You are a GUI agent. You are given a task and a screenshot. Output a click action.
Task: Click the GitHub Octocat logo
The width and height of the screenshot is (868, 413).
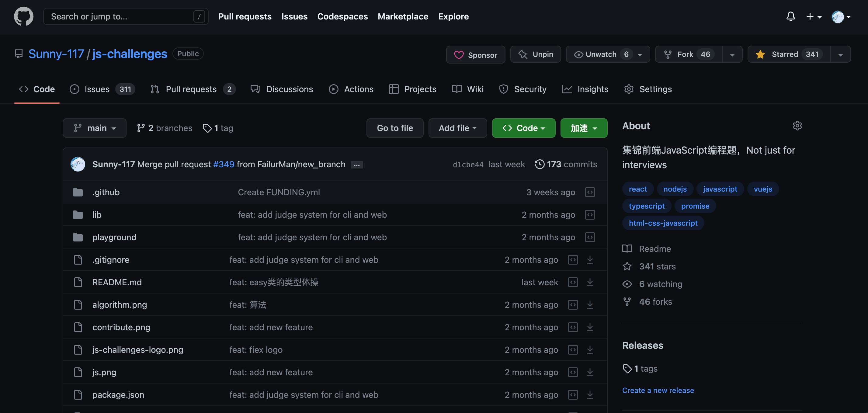tap(24, 16)
